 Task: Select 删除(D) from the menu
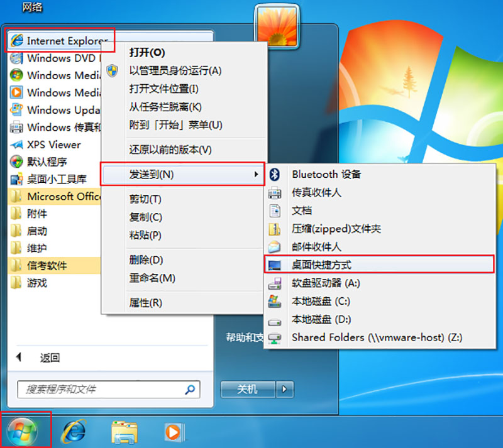click(182, 260)
